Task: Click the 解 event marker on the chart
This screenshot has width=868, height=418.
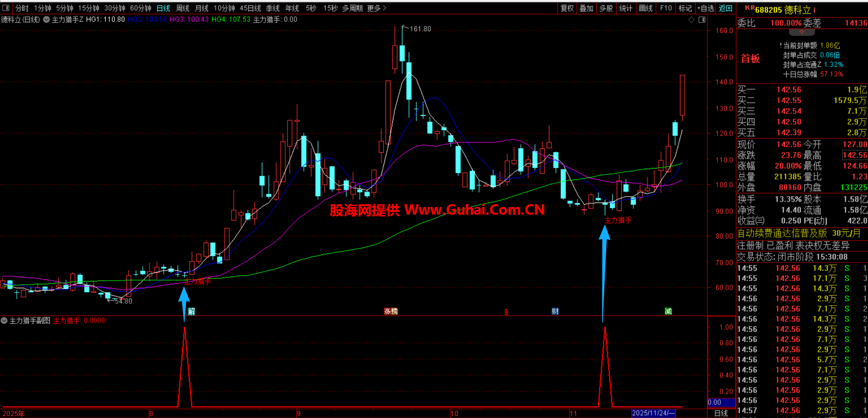Action: [x=191, y=311]
